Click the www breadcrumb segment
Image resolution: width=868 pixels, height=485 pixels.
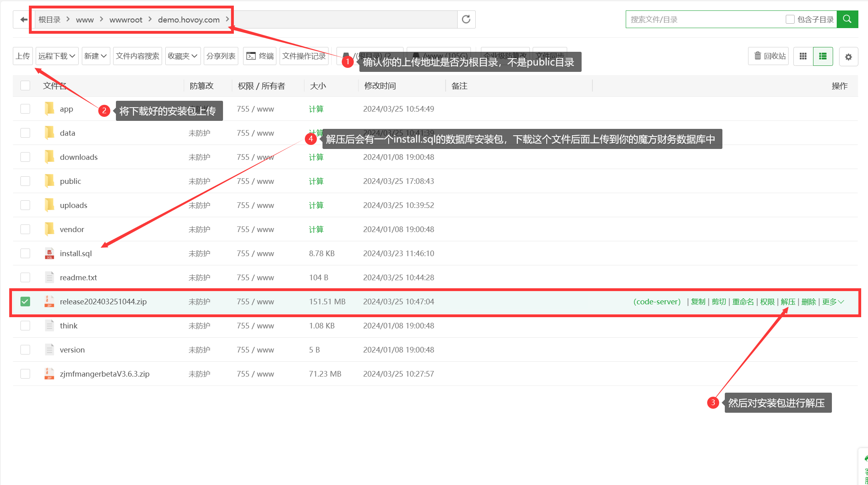[x=85, y=20]
